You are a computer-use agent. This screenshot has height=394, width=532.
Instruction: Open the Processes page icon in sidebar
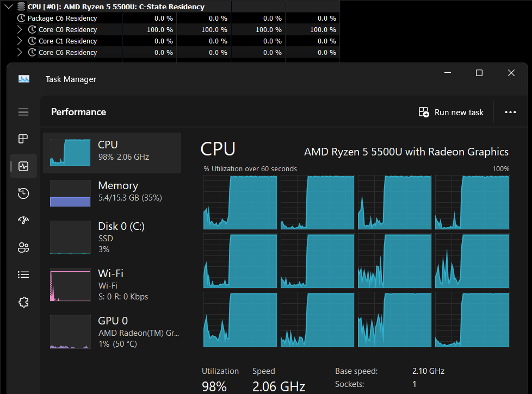coord(23,139)
